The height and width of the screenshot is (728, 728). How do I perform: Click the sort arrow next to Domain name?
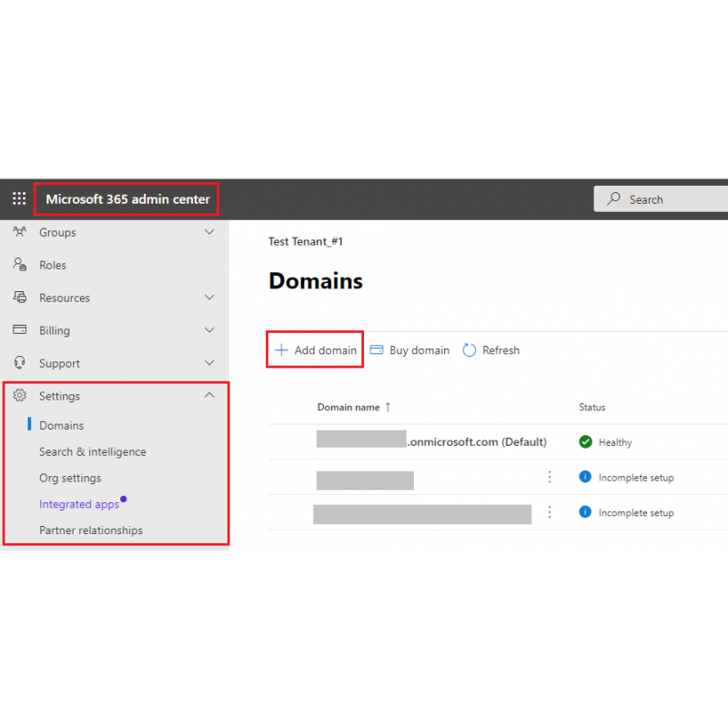pos(389,407)
